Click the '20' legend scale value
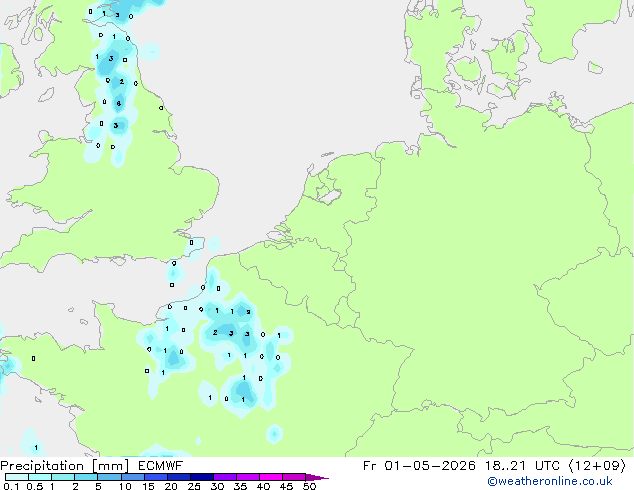The image size is (634, 490). 171,486
